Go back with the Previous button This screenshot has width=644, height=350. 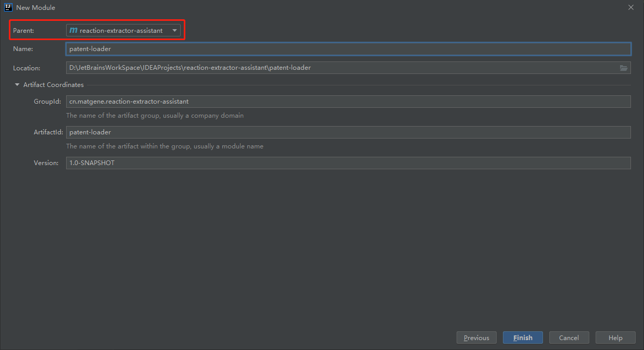pyautogui.click(x=476, y=337)
